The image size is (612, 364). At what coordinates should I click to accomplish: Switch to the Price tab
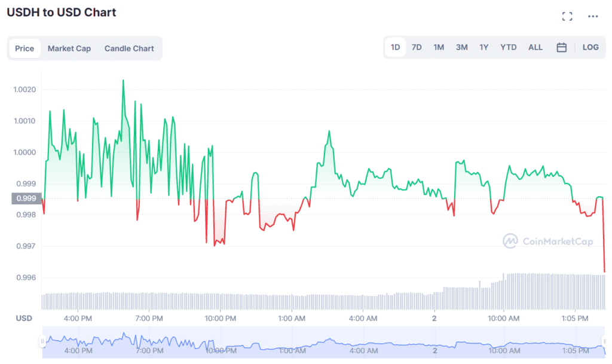pyautogui.click(x=25, y=48)
